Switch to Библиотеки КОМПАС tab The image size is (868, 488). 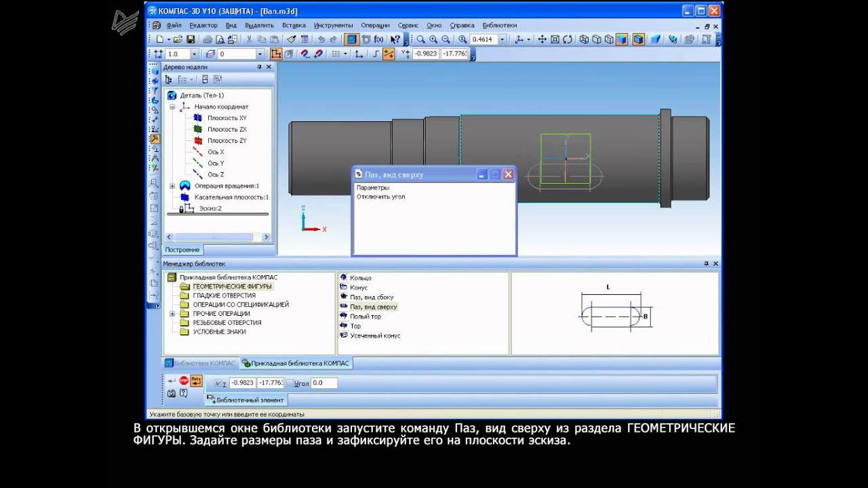click(201, 363)
